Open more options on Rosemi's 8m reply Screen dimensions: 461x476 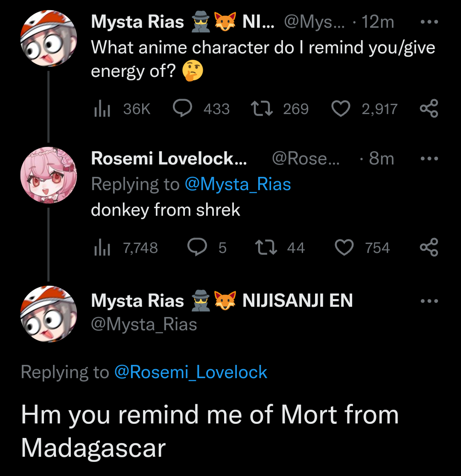coord(429,159)
